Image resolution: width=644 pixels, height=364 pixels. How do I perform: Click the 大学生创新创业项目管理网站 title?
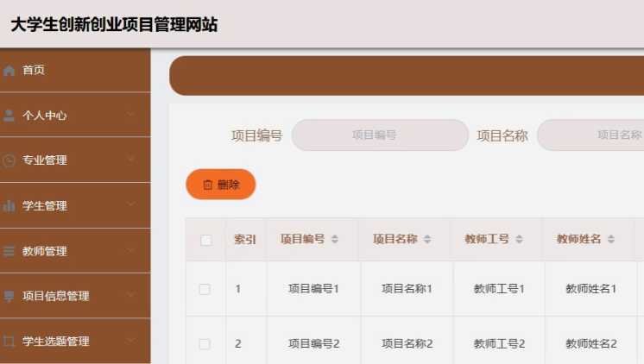[x=114, y=25]
